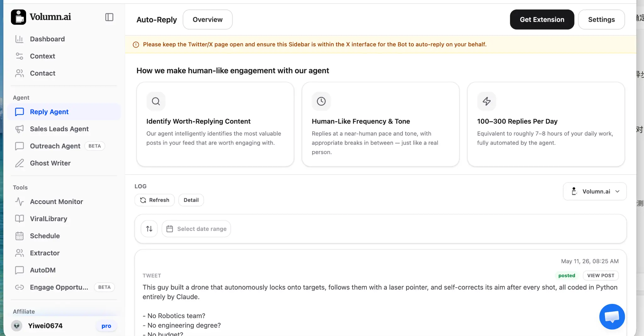Image resolution: width=644 pixels, height=336 pixels.
Task: Click the Yiwei0674 username
Action: click(x=45, y=326)
